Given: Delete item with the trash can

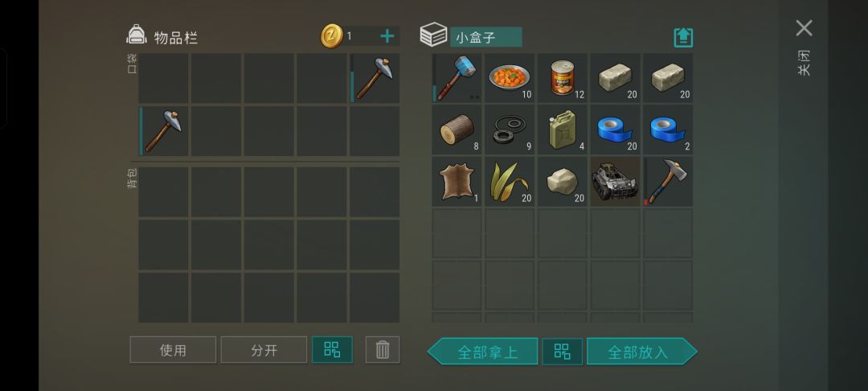Looking at the screenshot, I should (x=383, y=350).
